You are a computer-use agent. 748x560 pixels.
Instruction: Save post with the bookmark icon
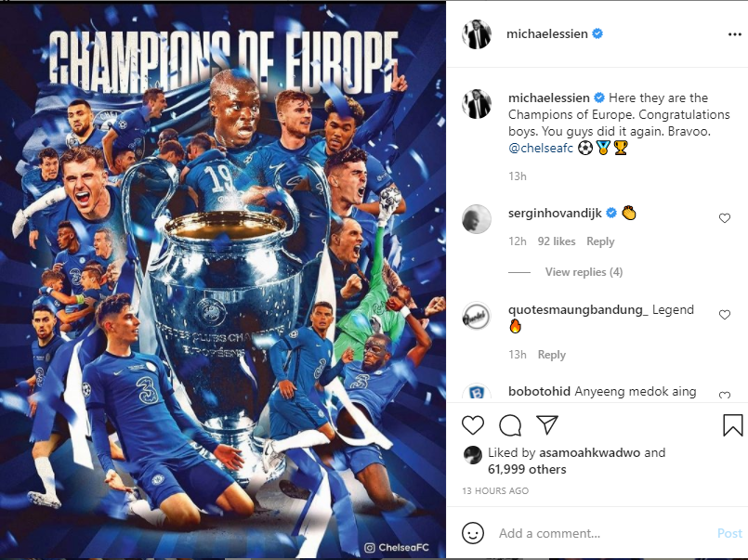[x=732, y=425]
